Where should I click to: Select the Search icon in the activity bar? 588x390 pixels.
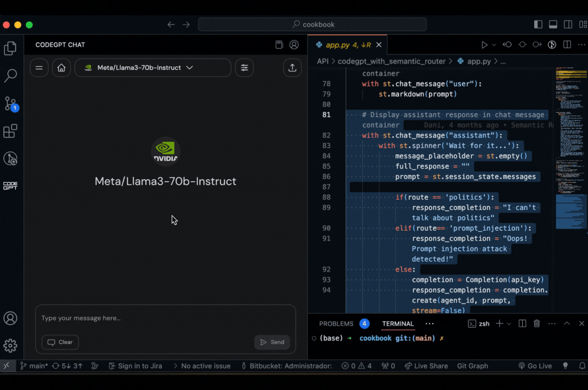pos(10,75)
